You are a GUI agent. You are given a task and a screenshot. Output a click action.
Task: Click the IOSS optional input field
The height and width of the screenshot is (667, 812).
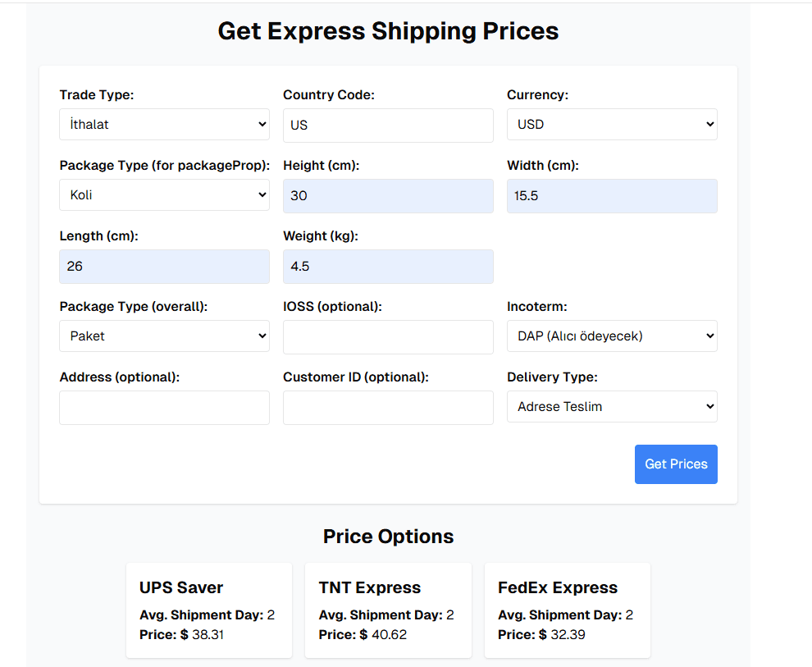pyautogui.click(x=387, y=336)
